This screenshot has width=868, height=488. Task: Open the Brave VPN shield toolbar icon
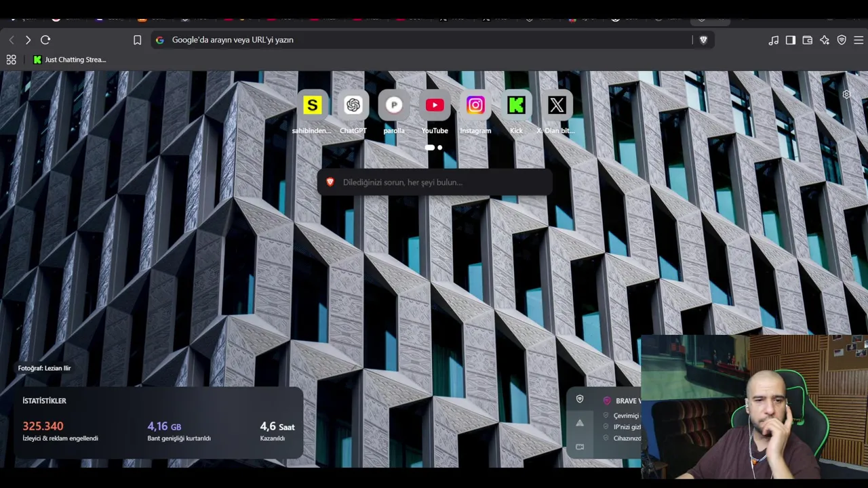(842, 40)
